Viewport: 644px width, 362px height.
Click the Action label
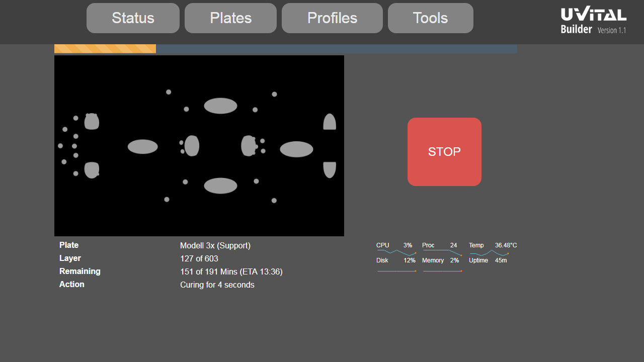coord(72,284)
